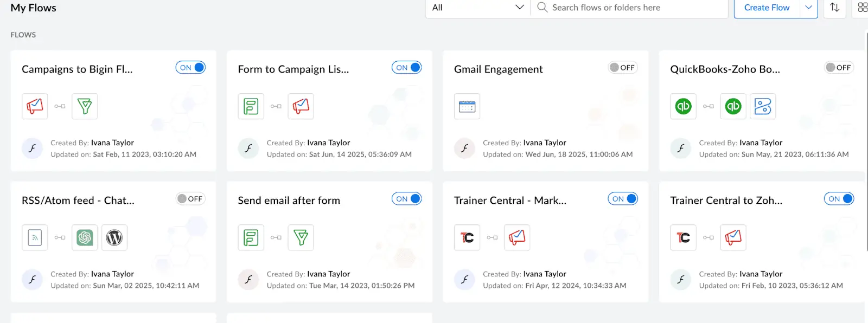The image size is (868, 323).
Task: Open the All filter dropdown
Action: coord(478,8)
